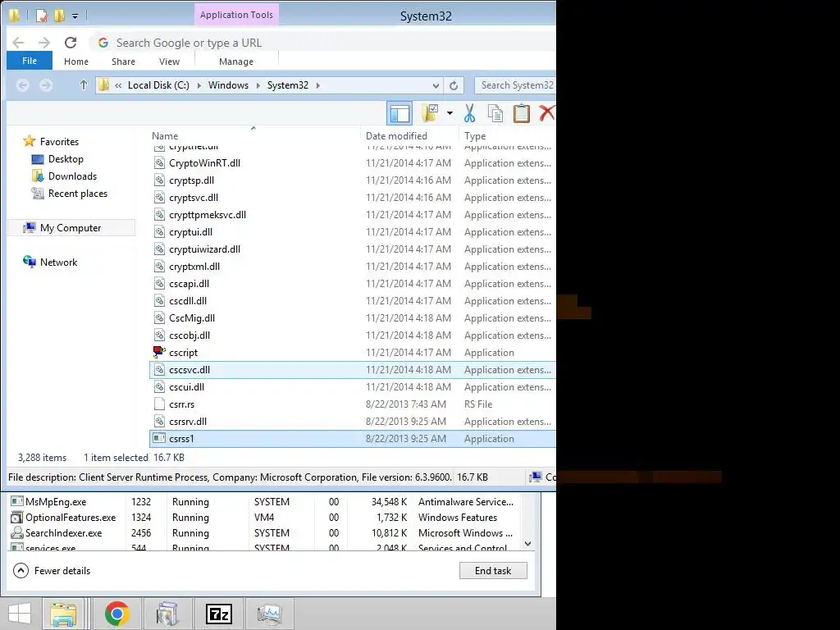Show hidden breadcrumb locations via double chevron
The height and width of the screenshot is (630, 840).
click(x=118, y=85)
